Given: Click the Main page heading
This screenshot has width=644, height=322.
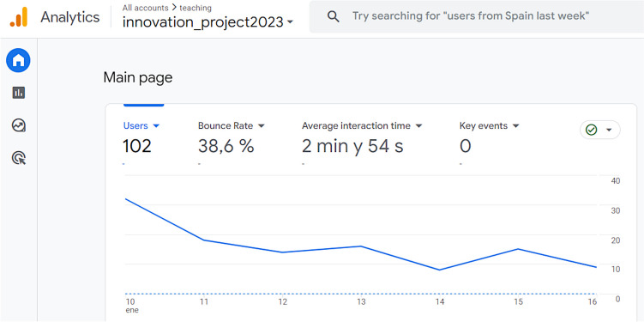Looking at the screenshot, I should [x=138, y=77].
